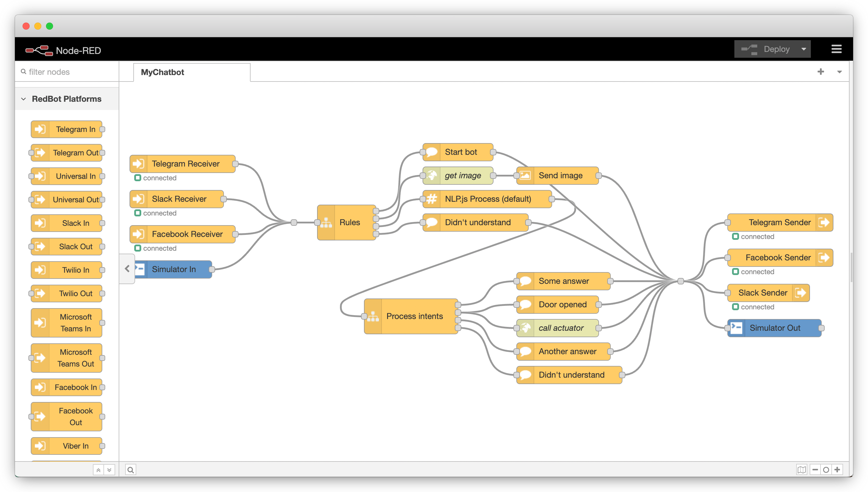Click the zoom in plus button
Image resolution: width=868 pixels, height=492 pixels.
(837, 469)
